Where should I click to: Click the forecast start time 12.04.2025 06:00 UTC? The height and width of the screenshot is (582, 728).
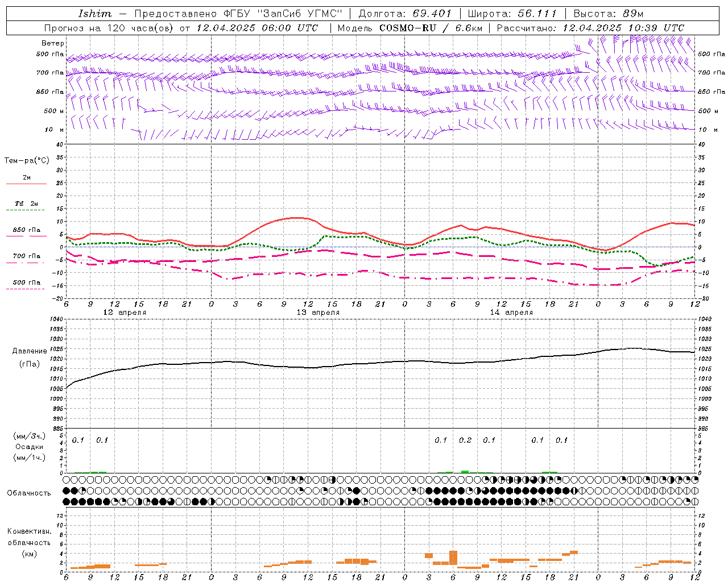pyautogui.click(x=257, y=28)
